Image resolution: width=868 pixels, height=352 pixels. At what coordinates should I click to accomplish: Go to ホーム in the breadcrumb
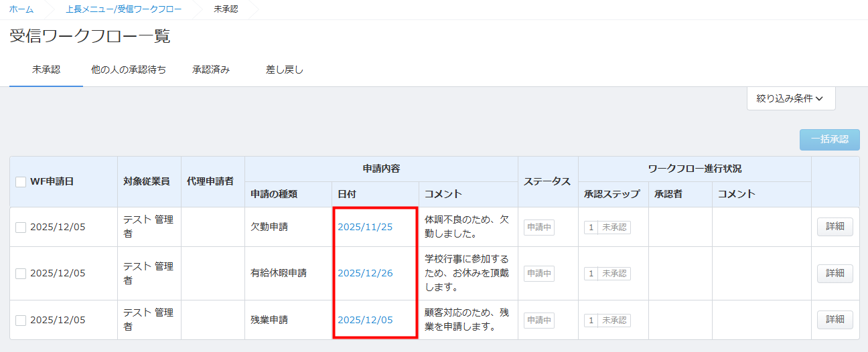click(x=21, y=9)
